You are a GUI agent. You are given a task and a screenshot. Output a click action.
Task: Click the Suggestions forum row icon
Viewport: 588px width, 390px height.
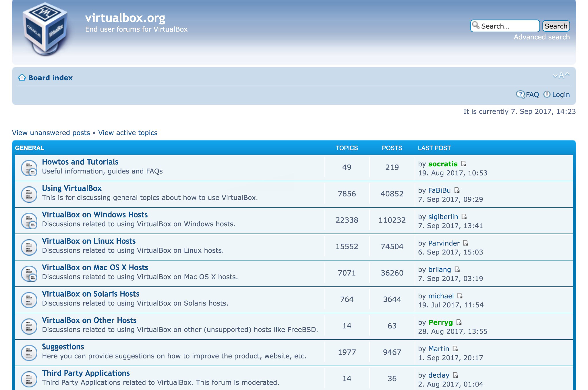pyautogui.click(x=29, y=353)
